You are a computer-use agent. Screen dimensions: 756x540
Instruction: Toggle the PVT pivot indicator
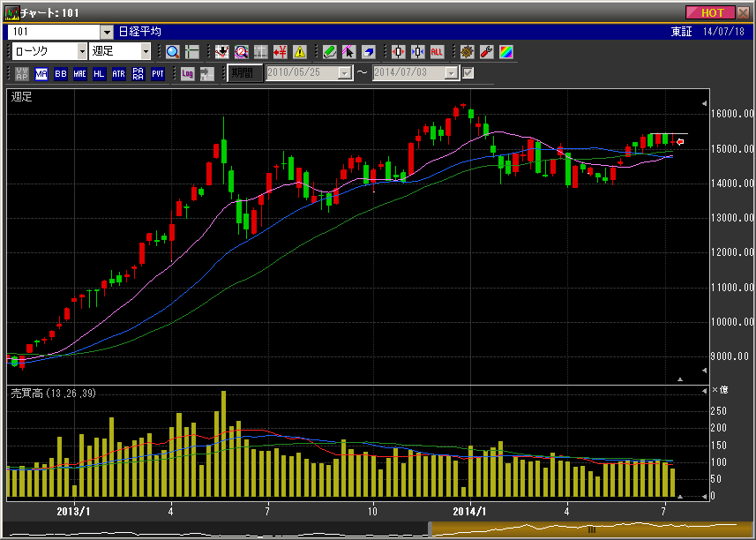(158, 74)
